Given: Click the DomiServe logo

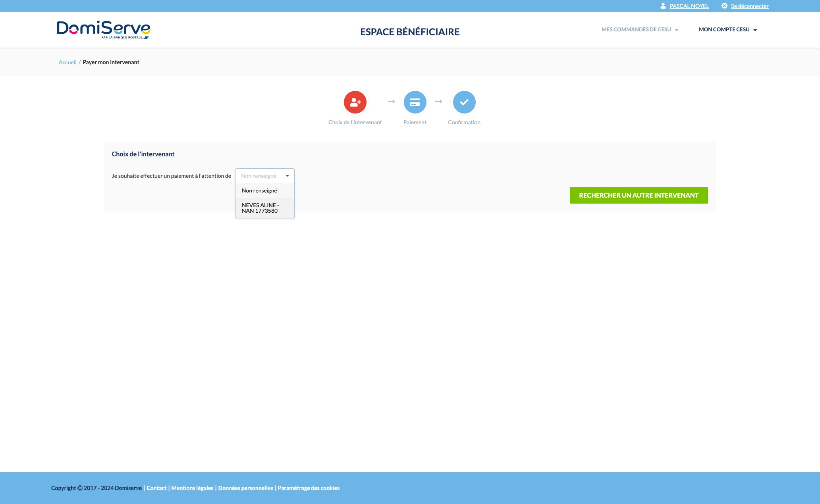Looking at the screenshot, I should point(103,30).
